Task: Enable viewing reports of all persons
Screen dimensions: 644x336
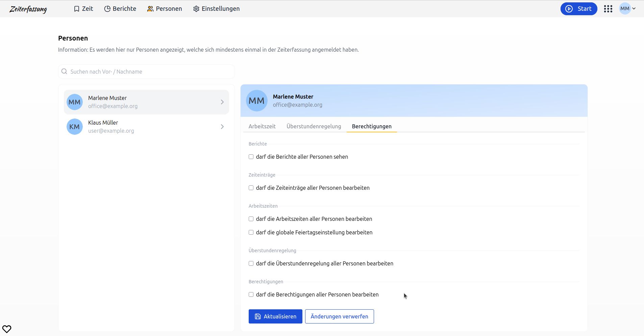Action: point(251,157)
